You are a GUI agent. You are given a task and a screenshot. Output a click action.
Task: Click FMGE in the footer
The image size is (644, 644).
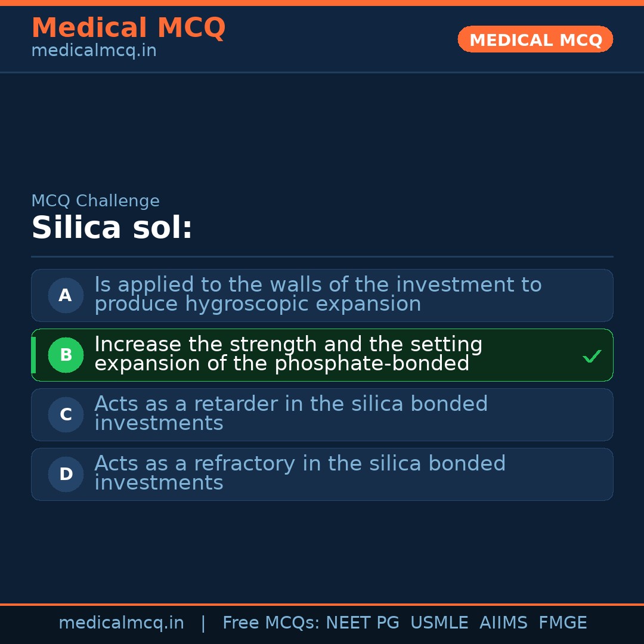pos(563,623)
